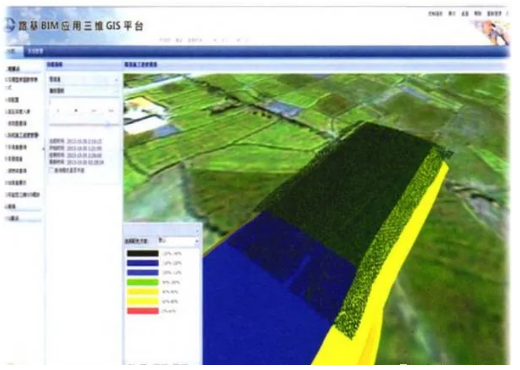Click the third playback control button
The image size is (520, 370).
click(x=94, y=110)
